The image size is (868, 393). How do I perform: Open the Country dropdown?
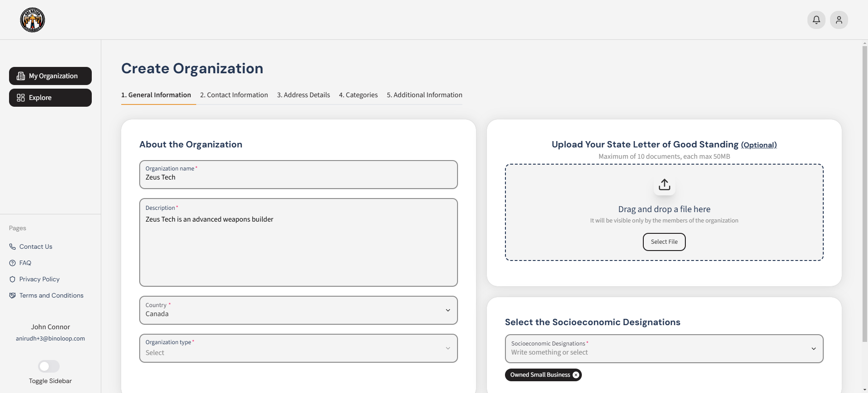[x=448, y=310]
